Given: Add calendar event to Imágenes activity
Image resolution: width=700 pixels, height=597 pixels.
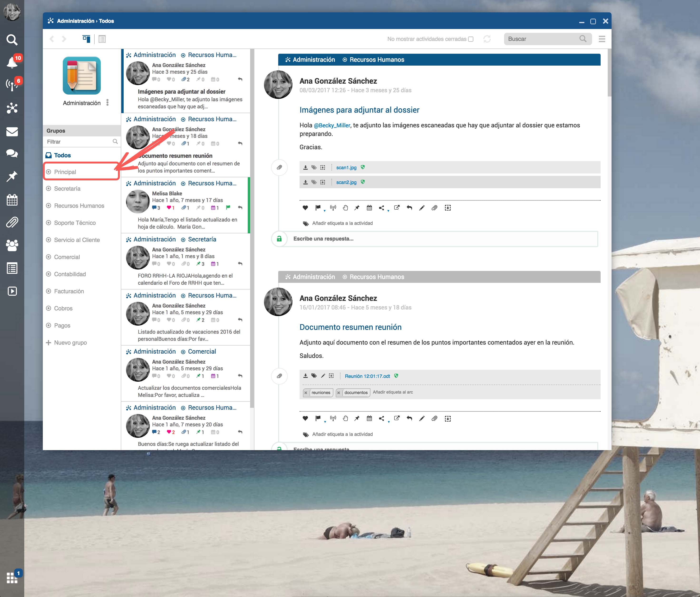Looking at the screenshot, I should pyautogui.click(x=369, y=208).
